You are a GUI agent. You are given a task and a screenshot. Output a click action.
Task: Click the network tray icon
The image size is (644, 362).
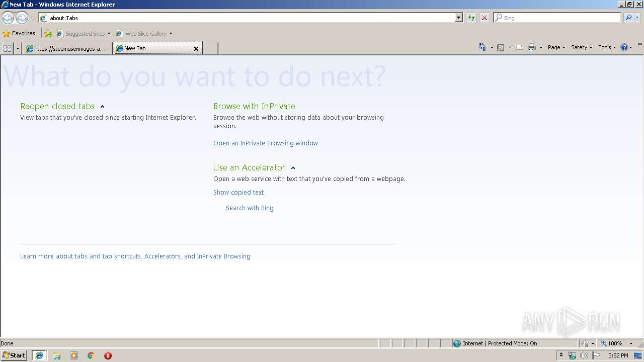(x=572, y=355)
